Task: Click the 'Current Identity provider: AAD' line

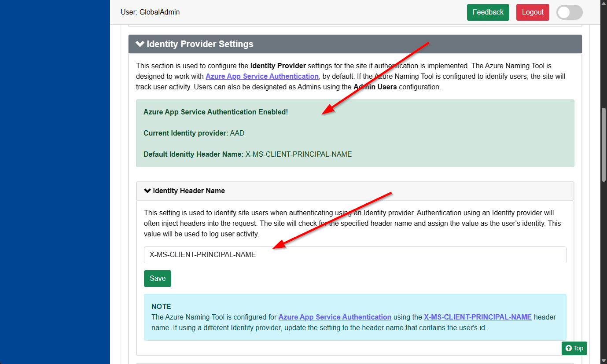Action: 194,133
